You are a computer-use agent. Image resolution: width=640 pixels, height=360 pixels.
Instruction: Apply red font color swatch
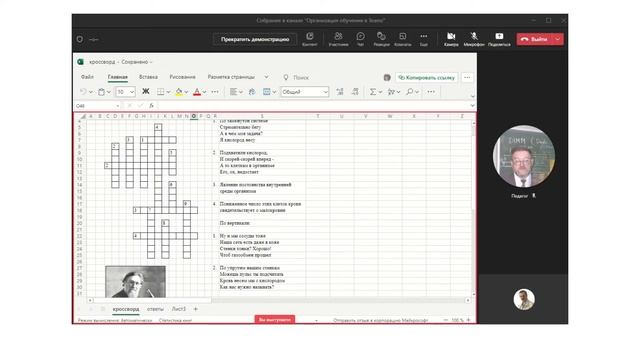[x=197, y=92]
